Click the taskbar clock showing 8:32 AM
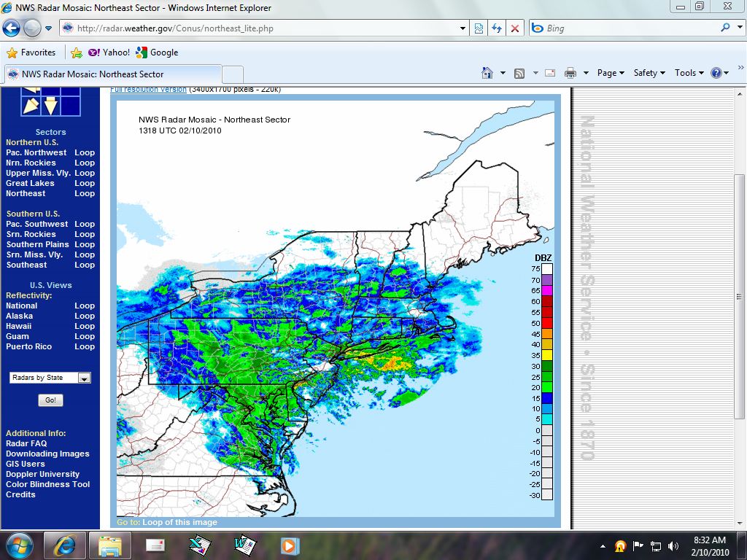Viewport: 747px width, 560px height. [x=710, y=545]
